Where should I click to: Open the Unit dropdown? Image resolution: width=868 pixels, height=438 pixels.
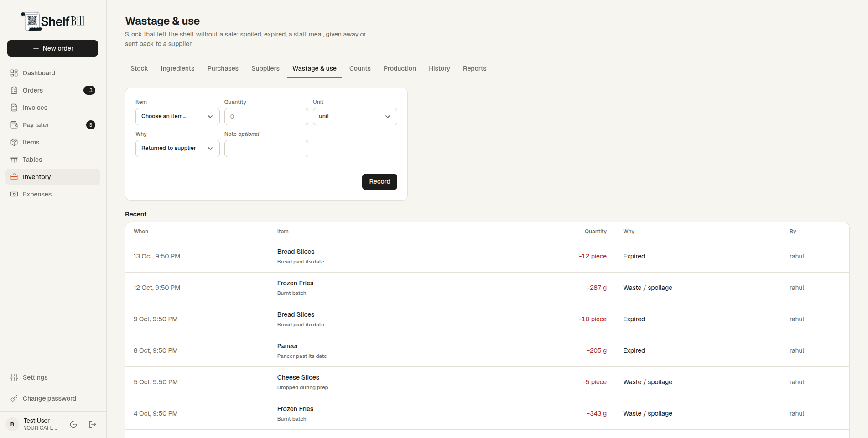point(355,117)
